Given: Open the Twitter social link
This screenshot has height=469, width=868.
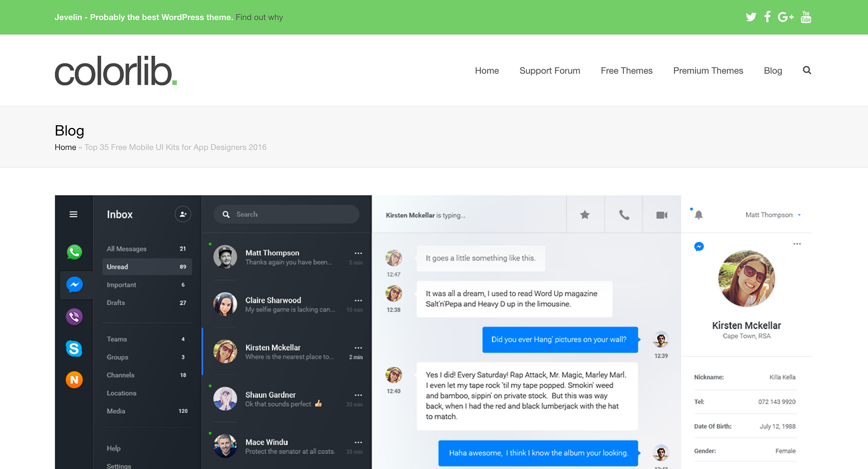Looking at the screenshot, I should tap(751, 17).
